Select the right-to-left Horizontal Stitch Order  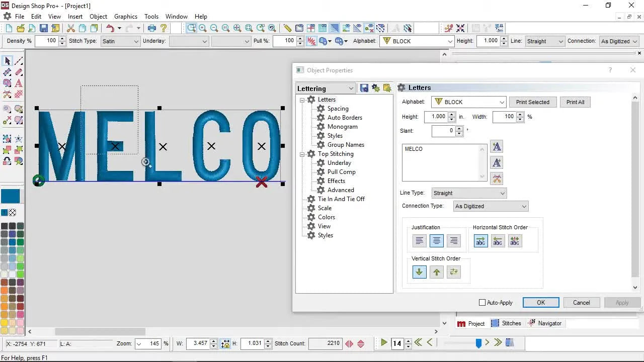click(498, 241)
